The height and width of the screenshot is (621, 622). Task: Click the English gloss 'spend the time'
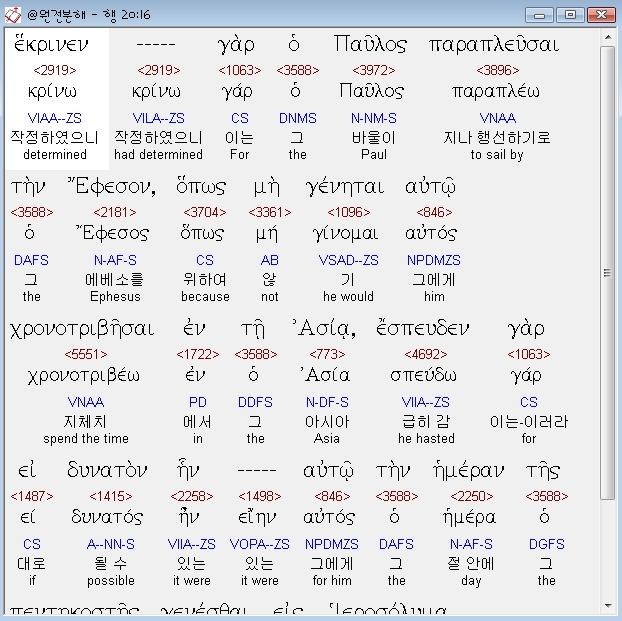coord(86,439)
